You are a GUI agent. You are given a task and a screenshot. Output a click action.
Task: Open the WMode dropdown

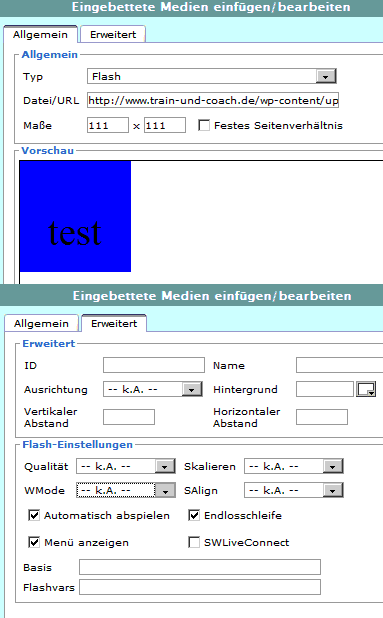pyautogui.click(x=126, y=490)
